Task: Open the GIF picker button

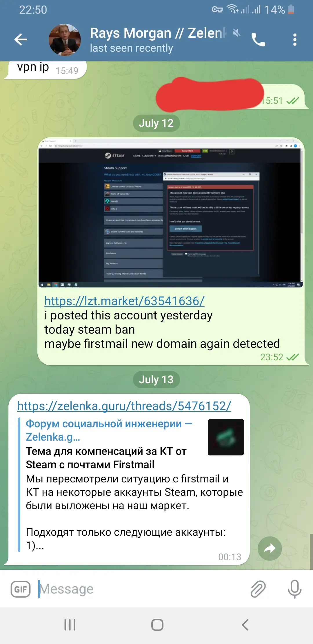Action: (x=21, y=589)
